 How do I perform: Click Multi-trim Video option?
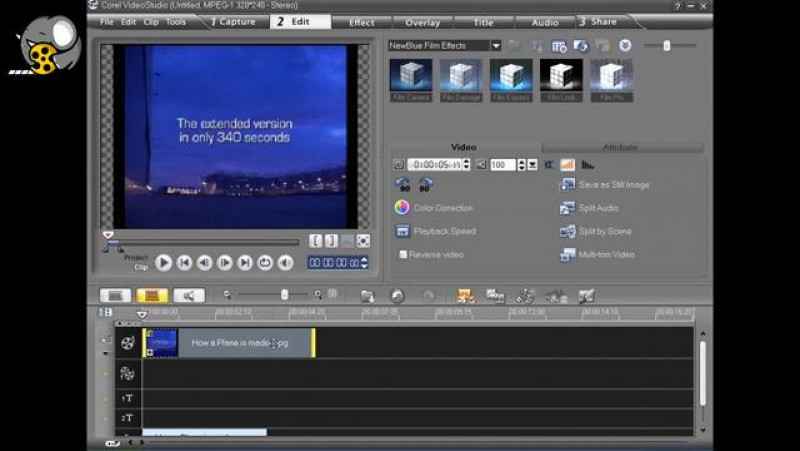[597, 254]
